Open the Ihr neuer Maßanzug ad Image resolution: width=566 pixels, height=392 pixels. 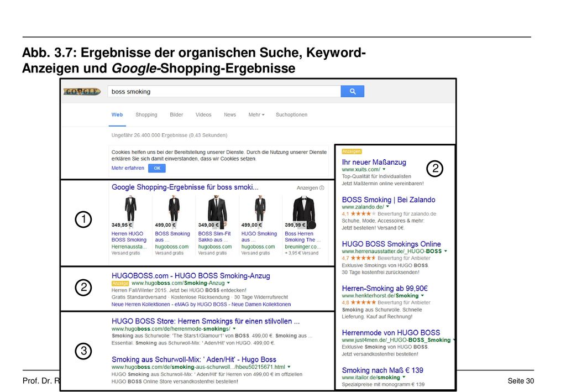point(374,162)
